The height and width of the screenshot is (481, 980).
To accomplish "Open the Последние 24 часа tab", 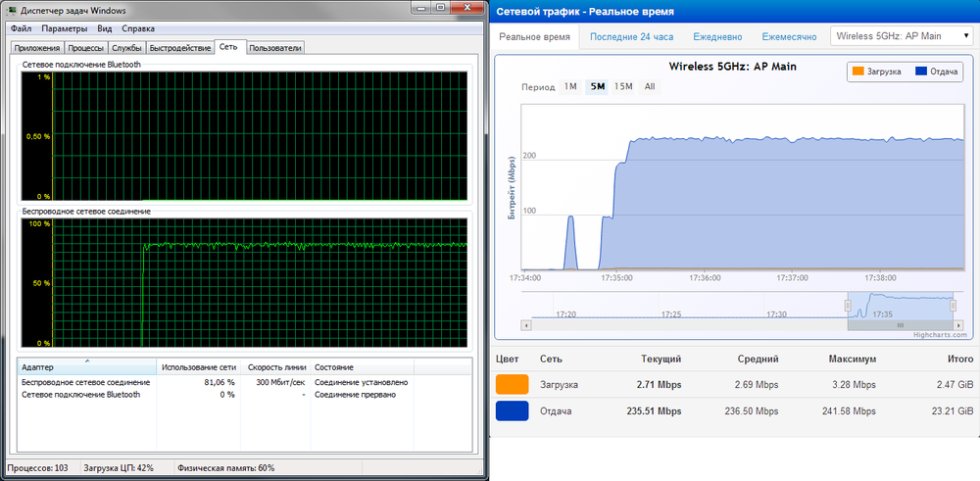I will point(631,37).
